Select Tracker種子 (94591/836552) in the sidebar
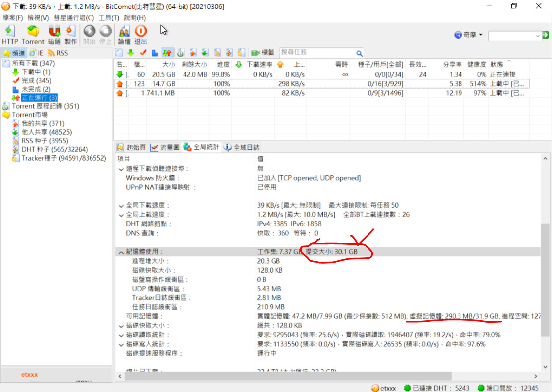 point(64,158)
